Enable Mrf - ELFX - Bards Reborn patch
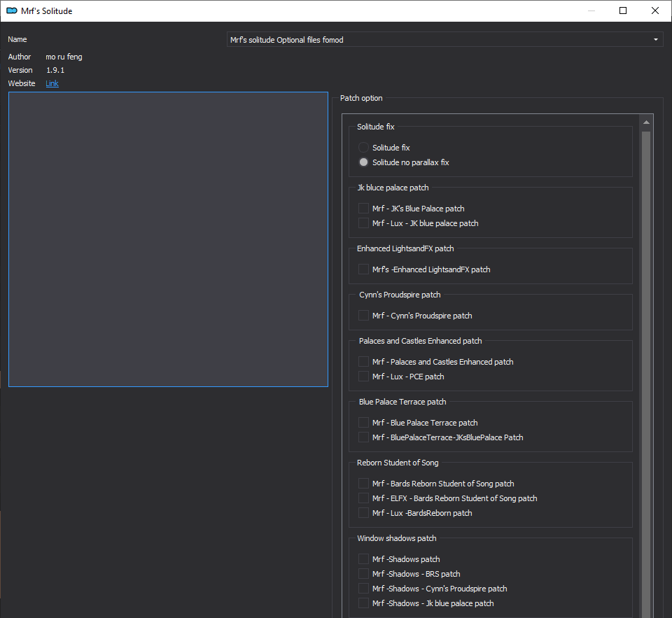This screenshot has width=672, height=618. pyautogui.click(x=363, y=498)
